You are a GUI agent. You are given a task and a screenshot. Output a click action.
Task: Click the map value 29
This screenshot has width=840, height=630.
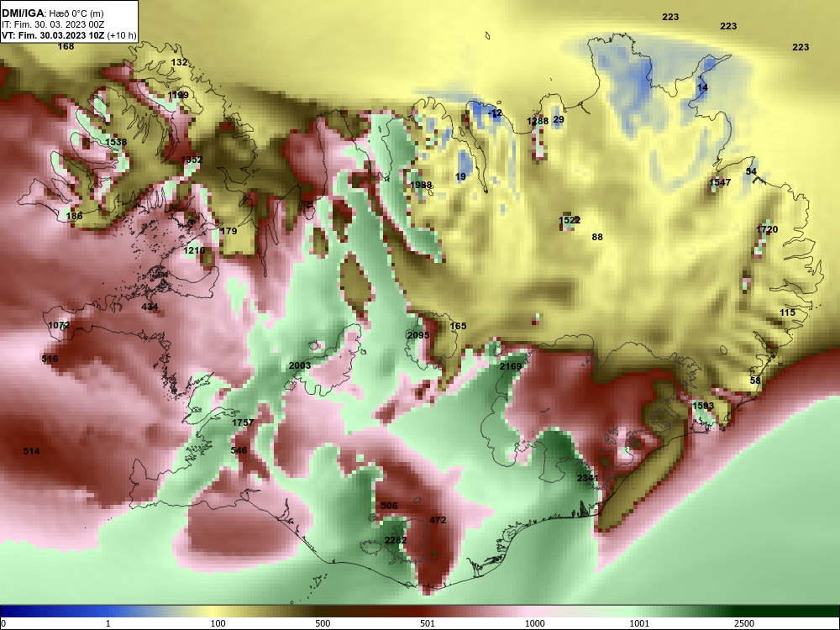coord(559,119)
